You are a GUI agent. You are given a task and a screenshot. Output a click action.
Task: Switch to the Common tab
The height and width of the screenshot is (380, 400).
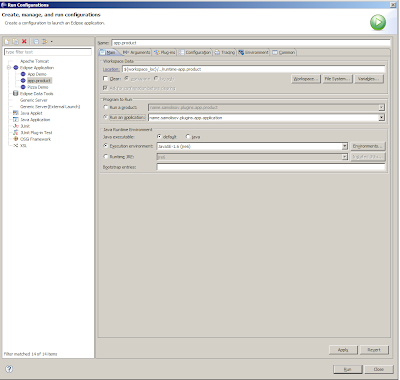[x=284, y=52]
